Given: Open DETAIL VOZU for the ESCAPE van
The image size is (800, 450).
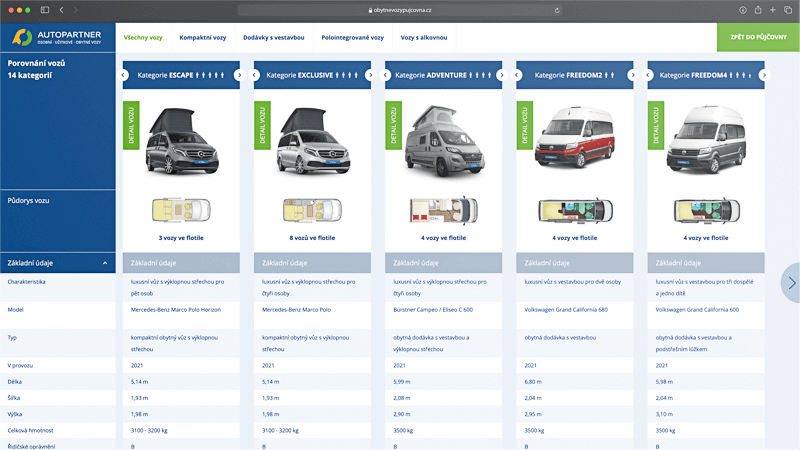Looking at the screenshot, I should pos(132,125).
